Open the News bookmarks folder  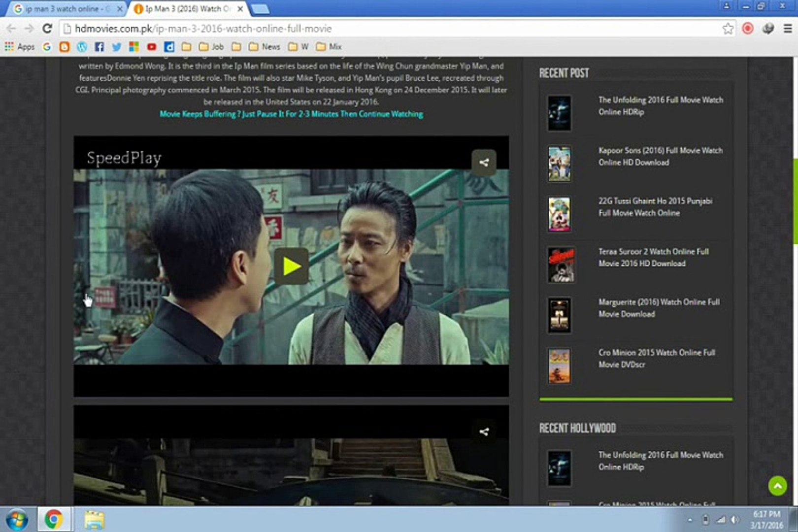[265, 47]
